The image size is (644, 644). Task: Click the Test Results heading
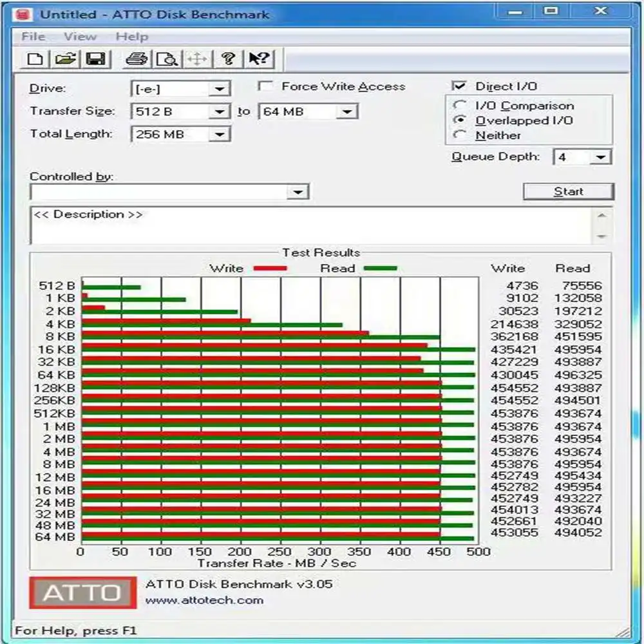[321, 252]
